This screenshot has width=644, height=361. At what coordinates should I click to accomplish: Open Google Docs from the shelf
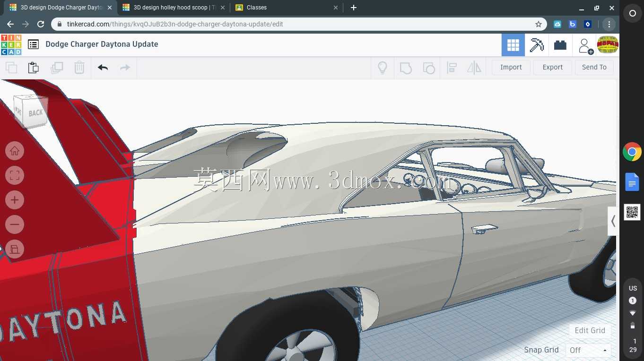[632, 182]
